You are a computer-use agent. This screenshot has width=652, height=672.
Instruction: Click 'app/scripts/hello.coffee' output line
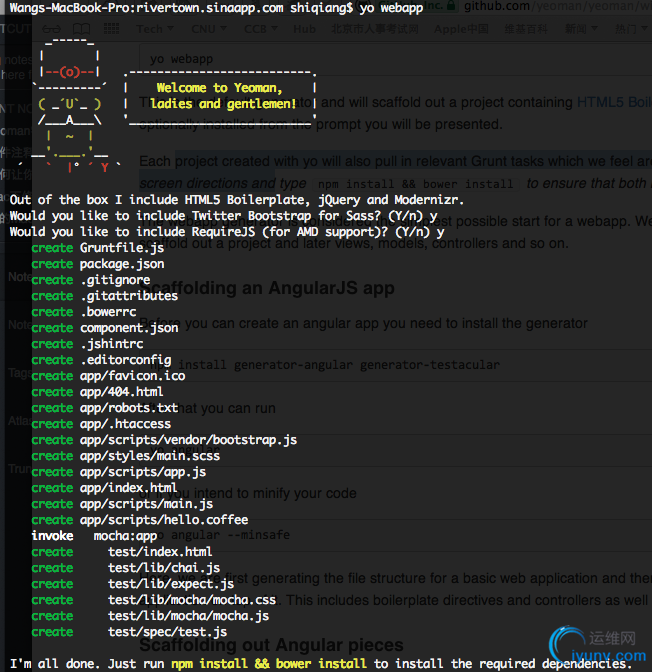pos(140,520)
